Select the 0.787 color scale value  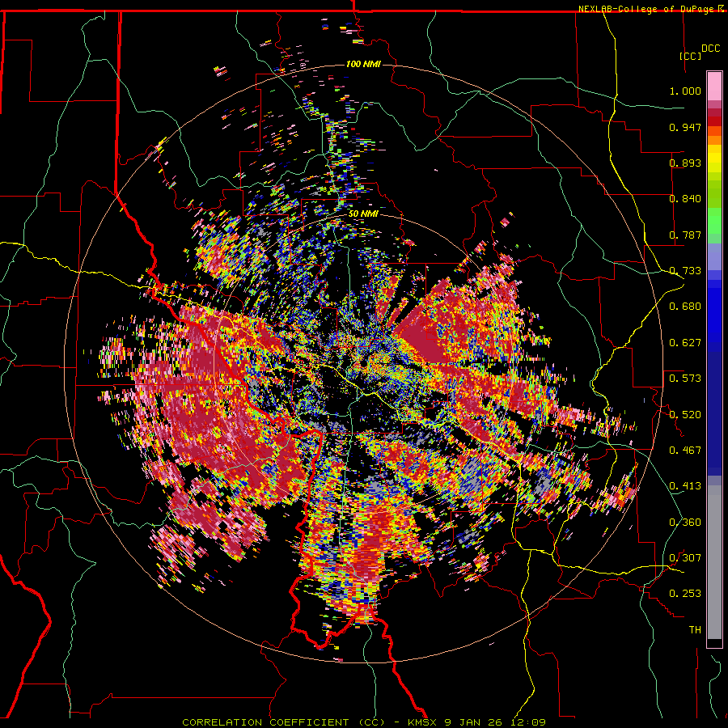[x=685, y=235]
